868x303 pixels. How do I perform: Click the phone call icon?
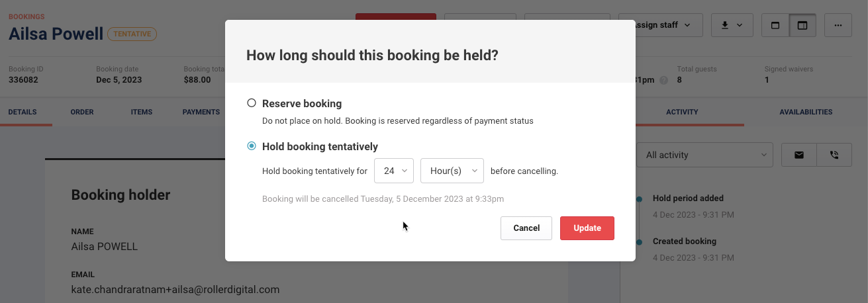coord(834,155)
